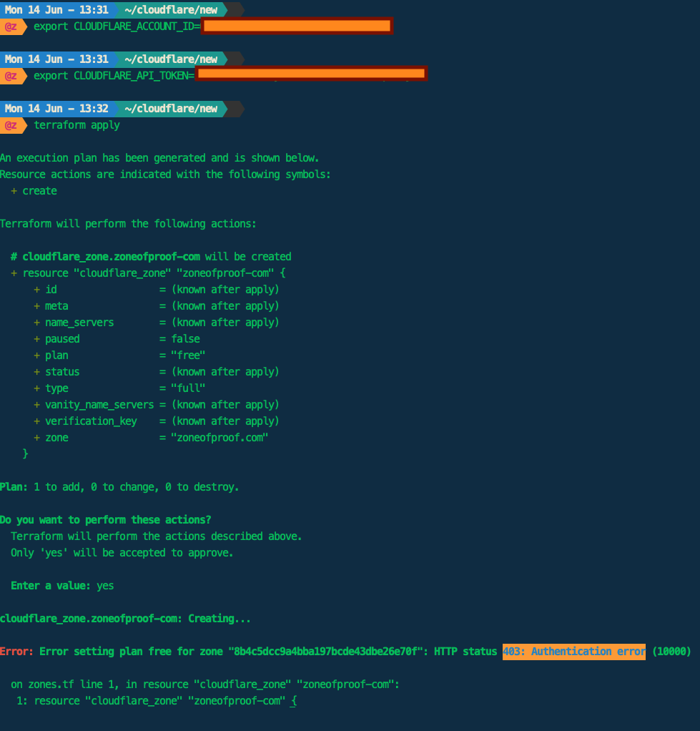Click the '(10000)' error code
The image size is (700, 731).
671,652
